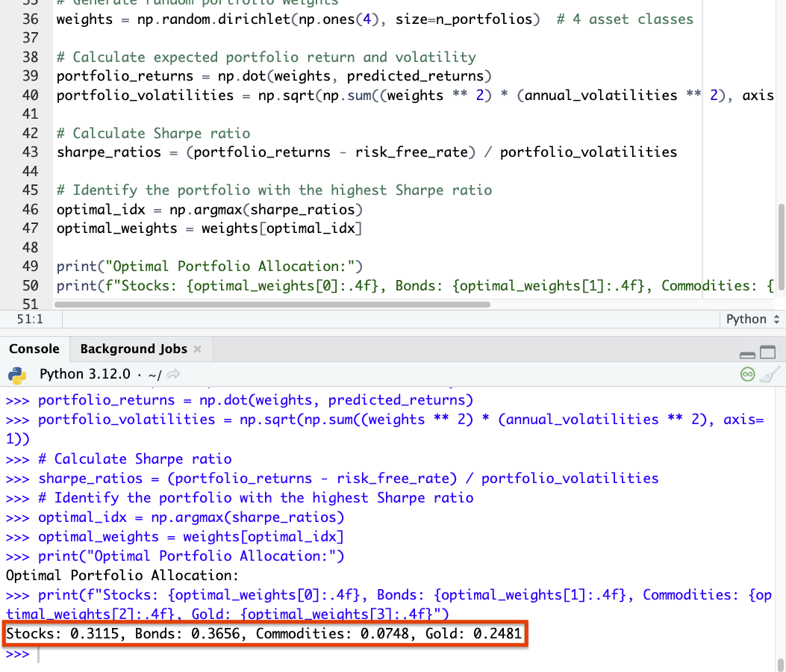This screenshot has height=672, width=786.
Task: Click the Python 3.12.0 version label
Action: point(84,374)
